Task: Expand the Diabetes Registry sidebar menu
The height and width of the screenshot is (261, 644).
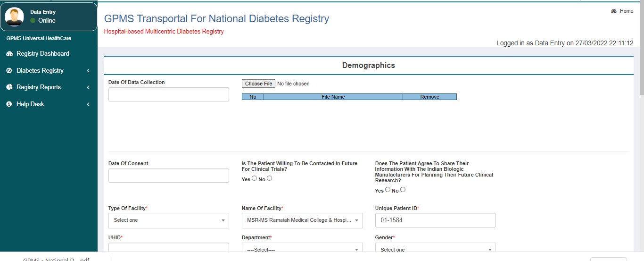Action: [88, 71]
